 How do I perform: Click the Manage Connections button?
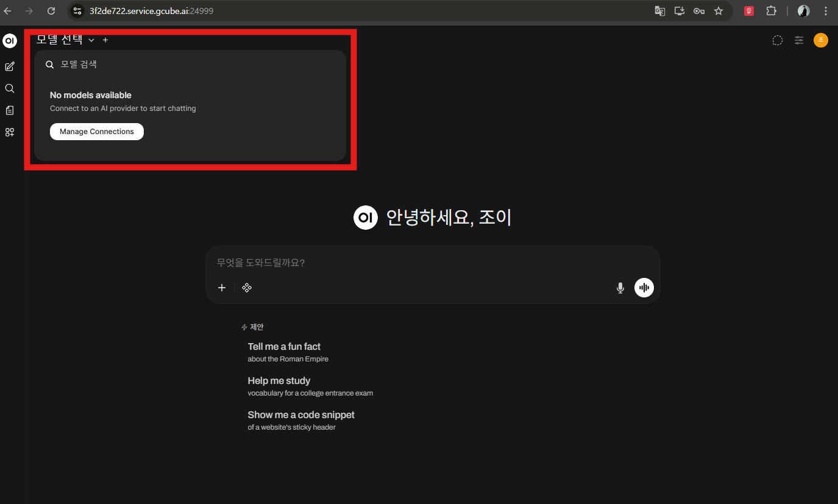point(96,131)
